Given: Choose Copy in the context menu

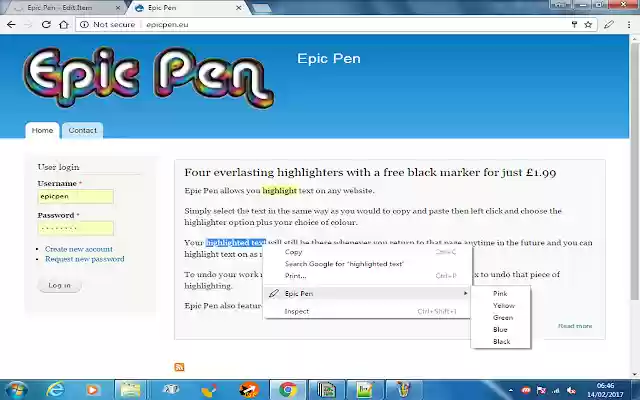Looking at the screenshot, I should click(367, 252).
